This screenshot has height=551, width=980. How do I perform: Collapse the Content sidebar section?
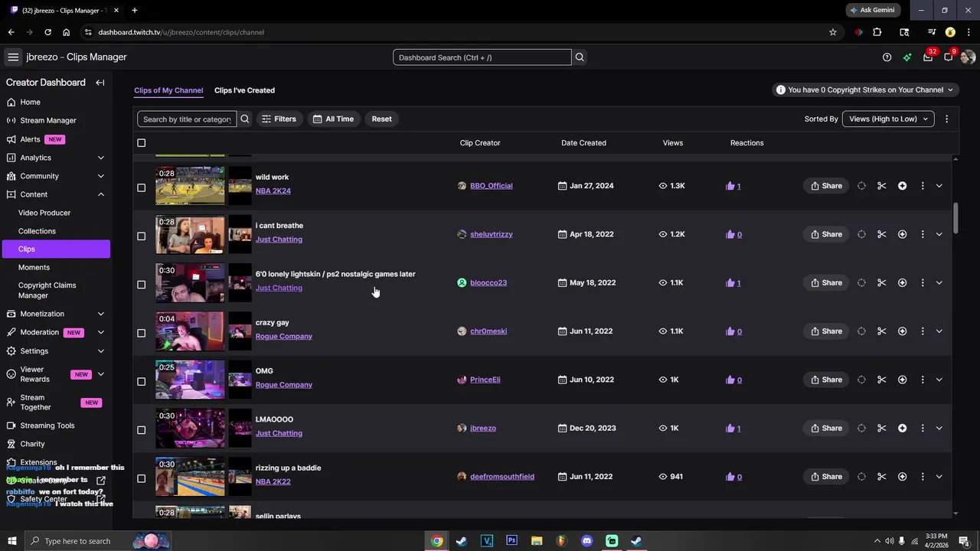100,194
